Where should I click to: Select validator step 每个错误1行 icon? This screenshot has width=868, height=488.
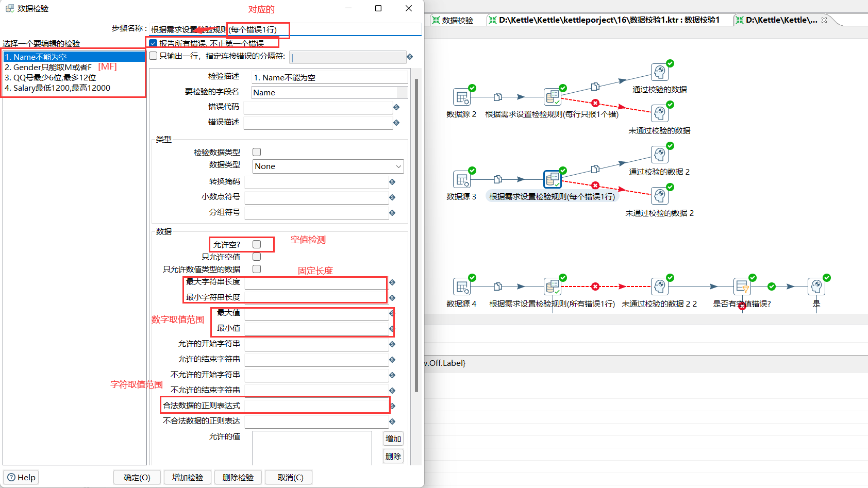click(552, 179)
